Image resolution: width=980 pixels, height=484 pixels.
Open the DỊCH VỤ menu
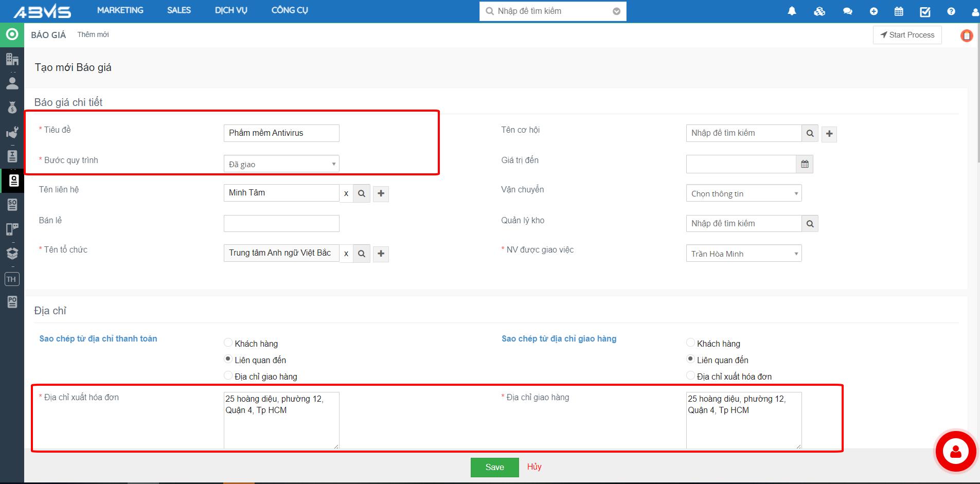point(231,10)
